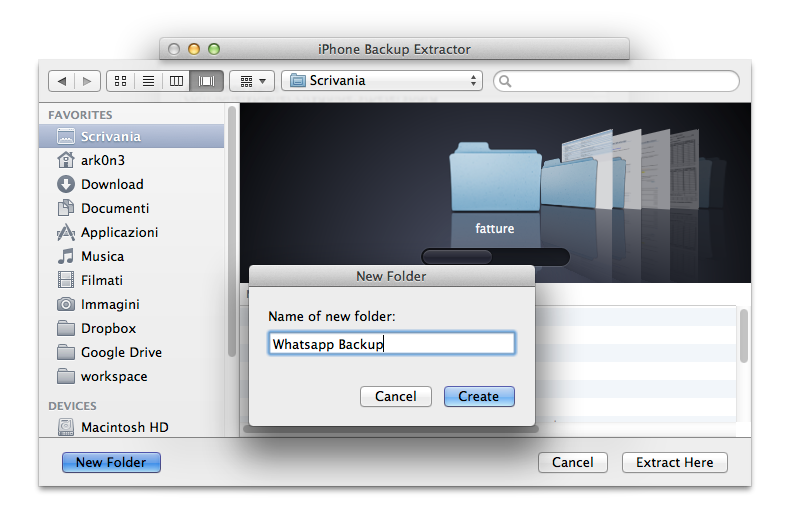Viewport: 794px width, 515px height.
Task: Click the Documenti papers icon
Action: [66, 208]
